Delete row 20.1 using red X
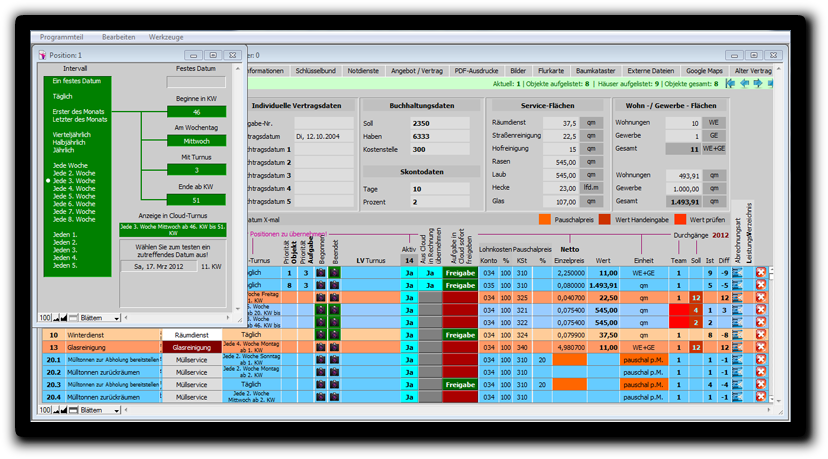828x459 pixels. [x=760, y=359]
